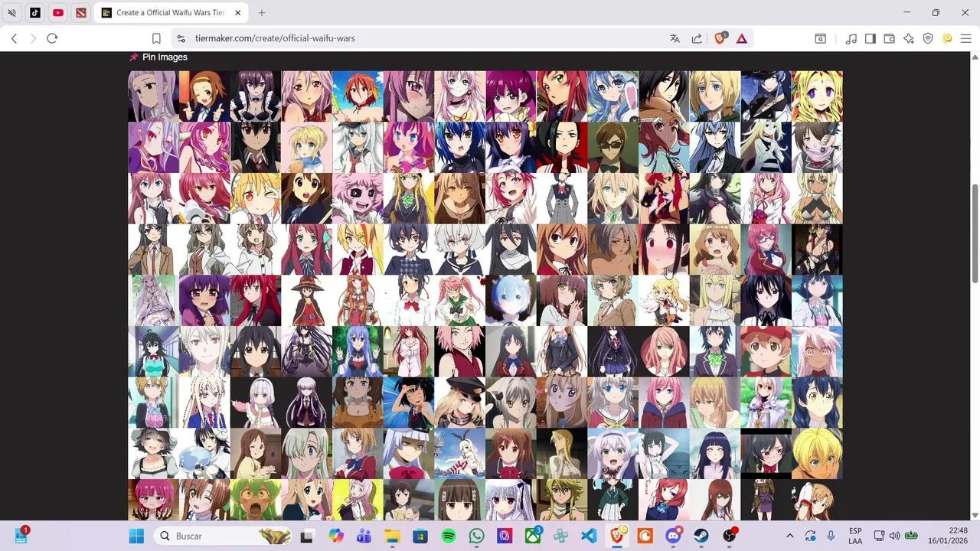The image size is (980, 551).
Task: Open volume control in tray
Action: coord(894,536)
